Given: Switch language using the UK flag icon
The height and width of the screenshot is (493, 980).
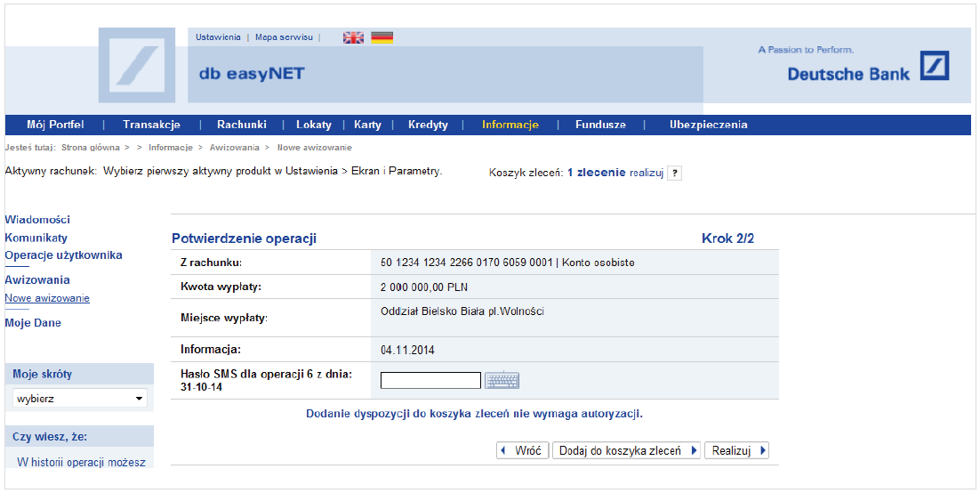Looking at the screenshot, I should pos(353,37).
